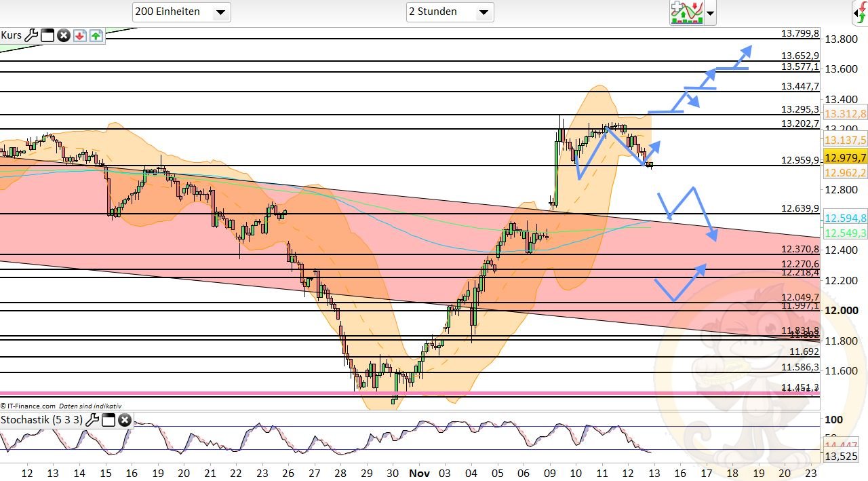
Task: Open the Stochastik settings wrench icon
Action: [92, 419]
